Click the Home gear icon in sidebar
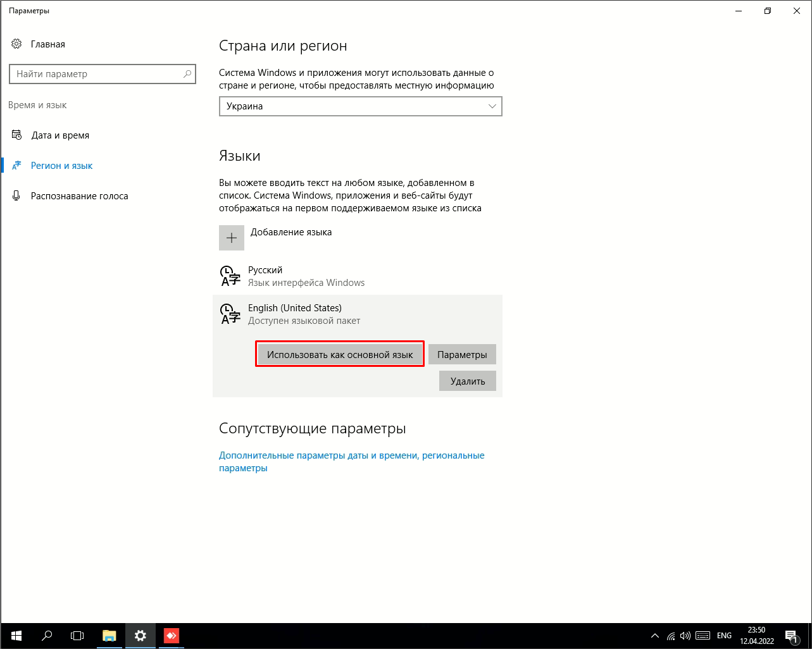This screenshot has width=812, height=649. [16, 44]
